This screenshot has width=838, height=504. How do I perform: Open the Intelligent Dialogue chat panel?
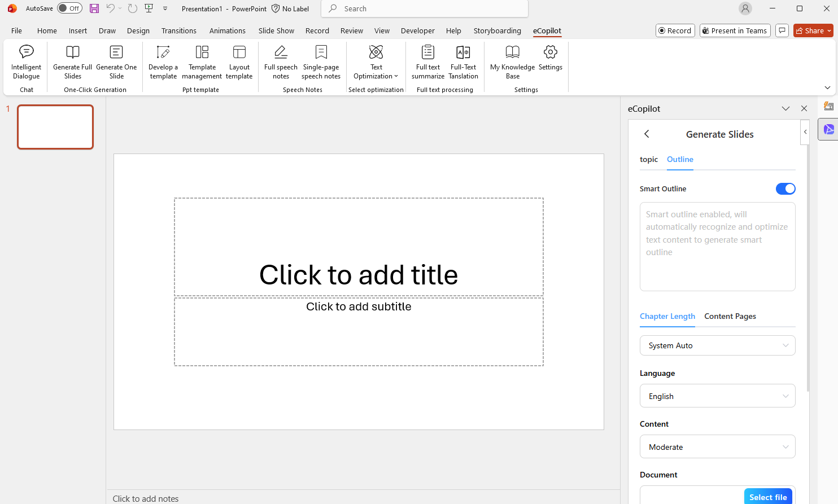(x=26, y=62)
